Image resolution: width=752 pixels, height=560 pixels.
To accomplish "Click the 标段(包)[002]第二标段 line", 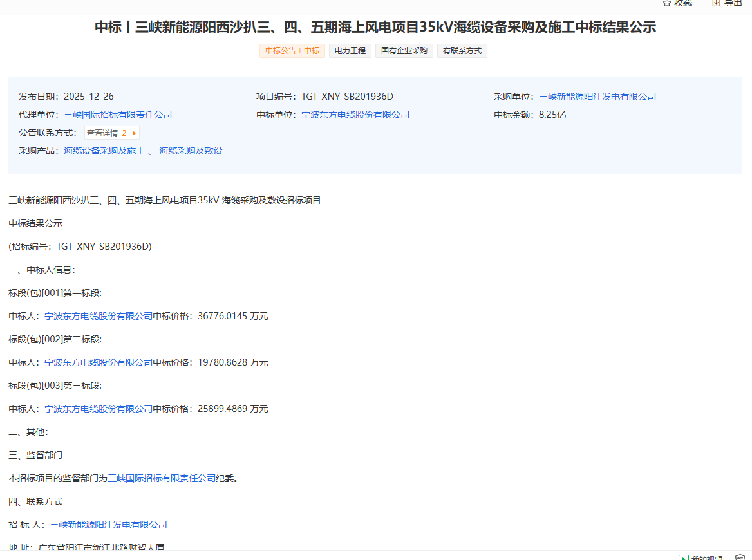I will tap(55, 339).
